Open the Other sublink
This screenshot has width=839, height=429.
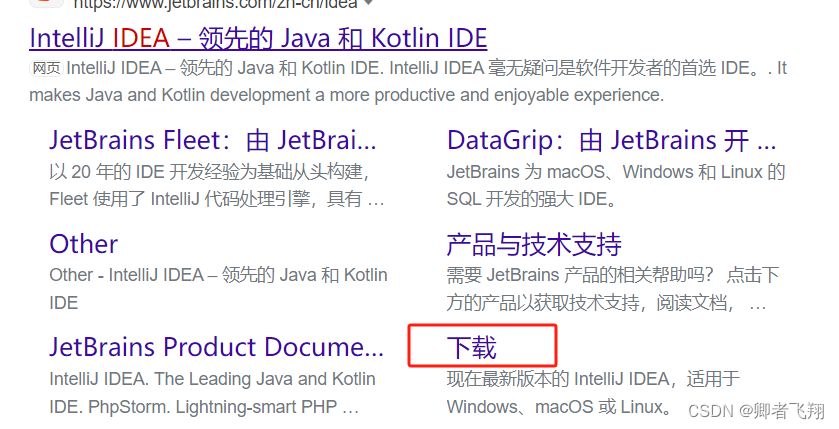(83, 244)
